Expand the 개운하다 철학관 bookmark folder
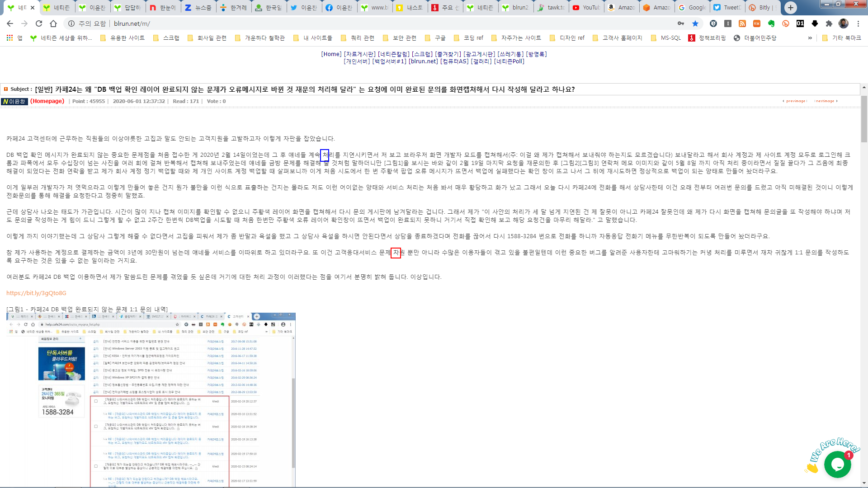This screenshot has width=868, height=488. coord(260,38)
